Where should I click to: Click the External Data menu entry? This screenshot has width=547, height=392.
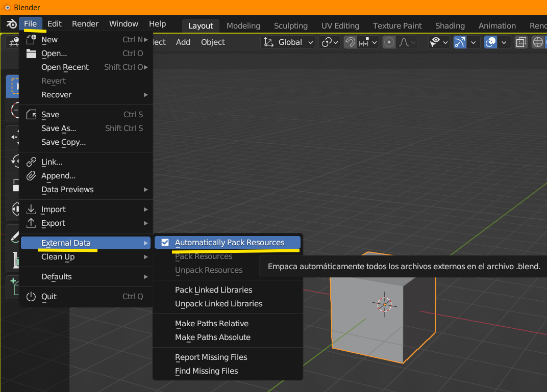[x=86, y=243]
